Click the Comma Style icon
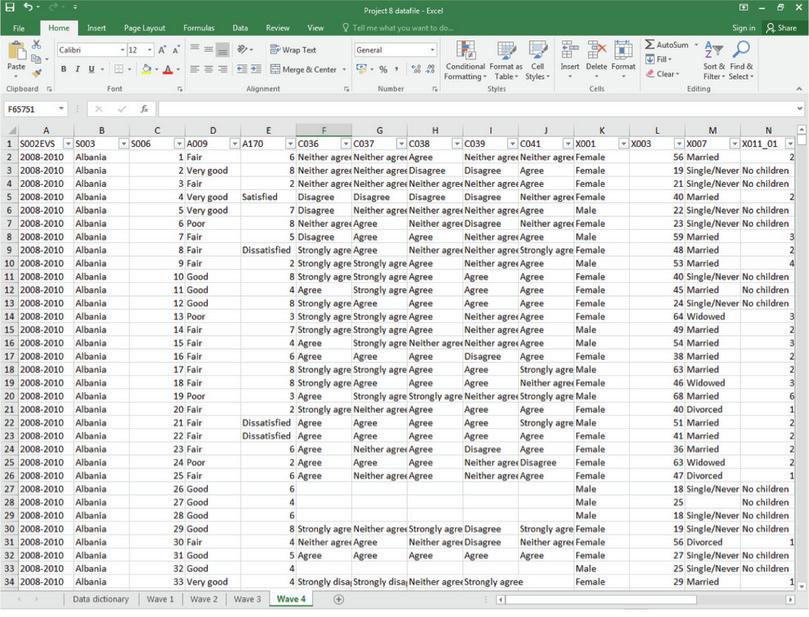Screen dimensions: 809x617 [x=397, y=69]
